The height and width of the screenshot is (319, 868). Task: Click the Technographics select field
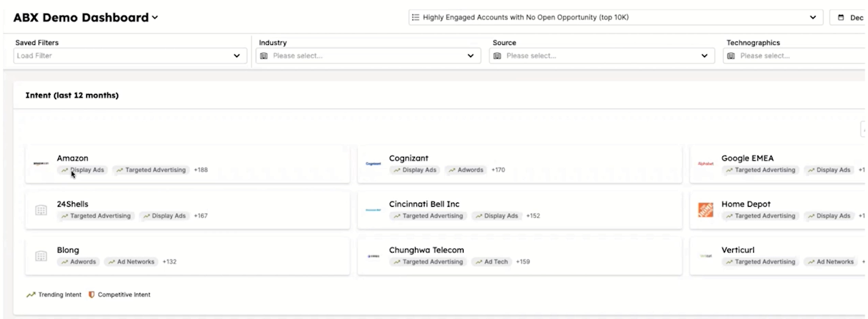pos(793,56)
